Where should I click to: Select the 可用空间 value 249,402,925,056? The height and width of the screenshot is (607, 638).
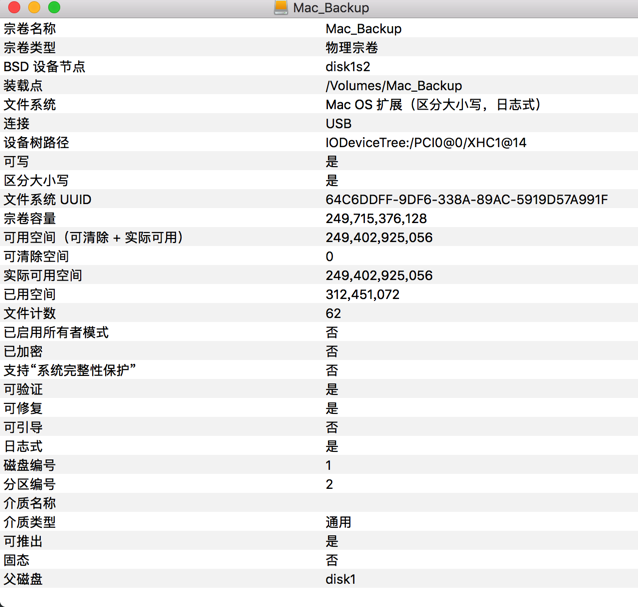379,238
